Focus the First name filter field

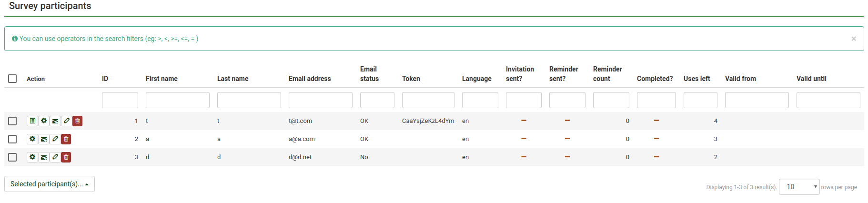177,100
